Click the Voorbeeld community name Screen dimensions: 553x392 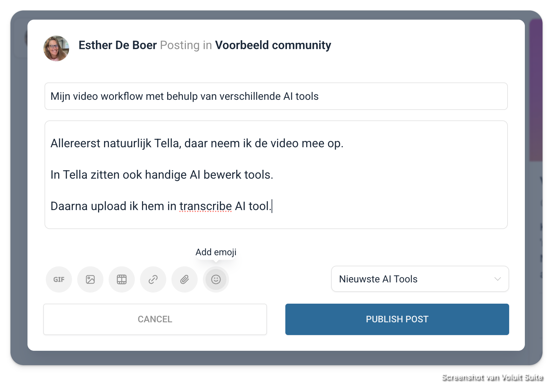(273, 45)
